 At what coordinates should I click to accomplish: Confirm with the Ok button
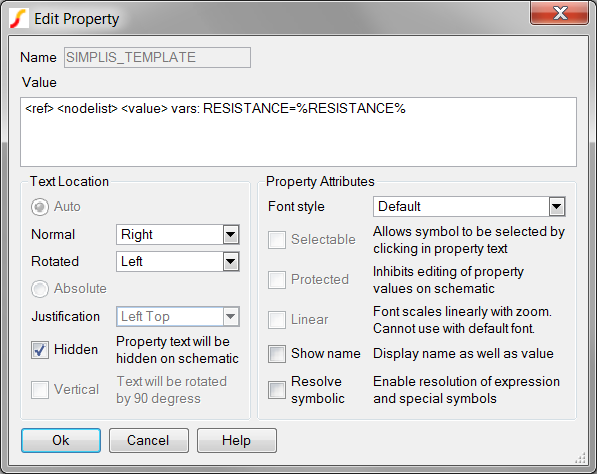click(61, 440)
